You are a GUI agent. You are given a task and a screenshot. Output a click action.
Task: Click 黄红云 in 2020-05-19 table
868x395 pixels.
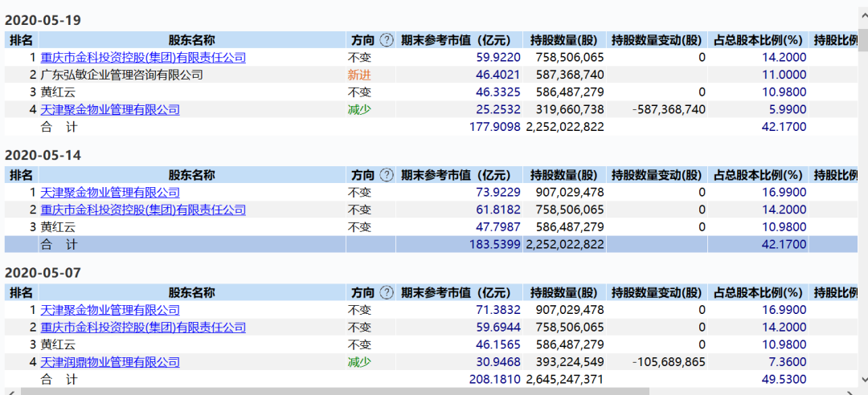click(x=58, y=92)
